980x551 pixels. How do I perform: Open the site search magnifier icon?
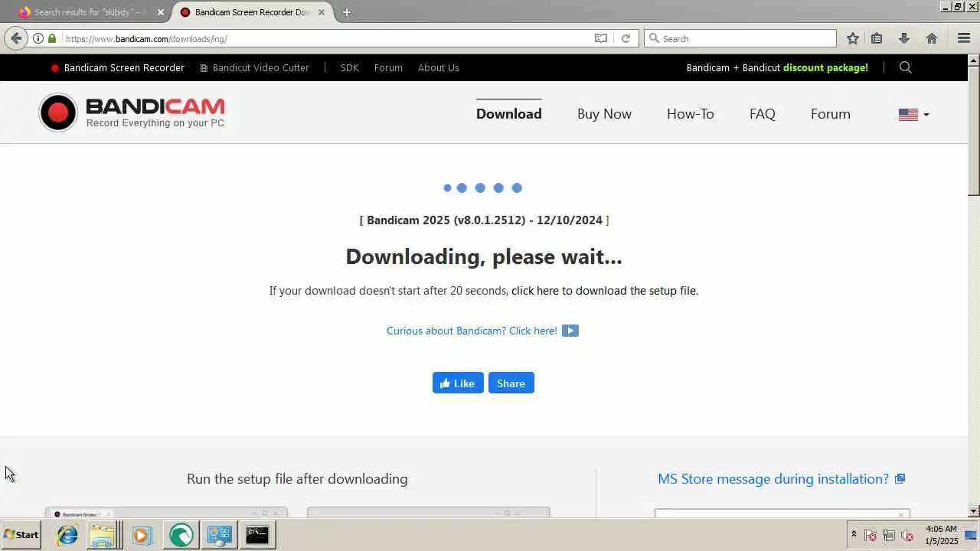(x=905, y=67)
